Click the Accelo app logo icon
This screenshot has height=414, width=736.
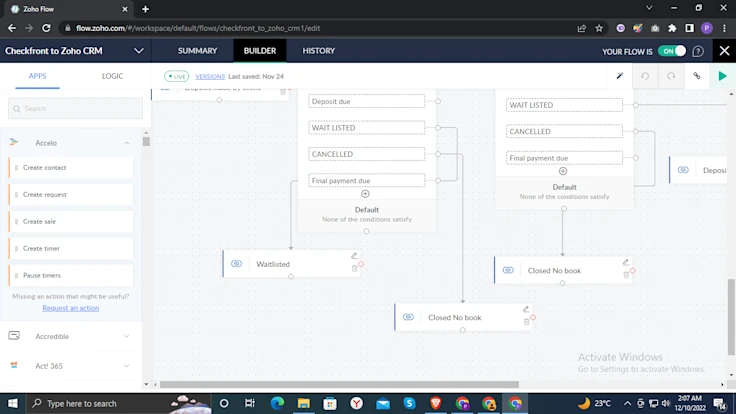14,142
